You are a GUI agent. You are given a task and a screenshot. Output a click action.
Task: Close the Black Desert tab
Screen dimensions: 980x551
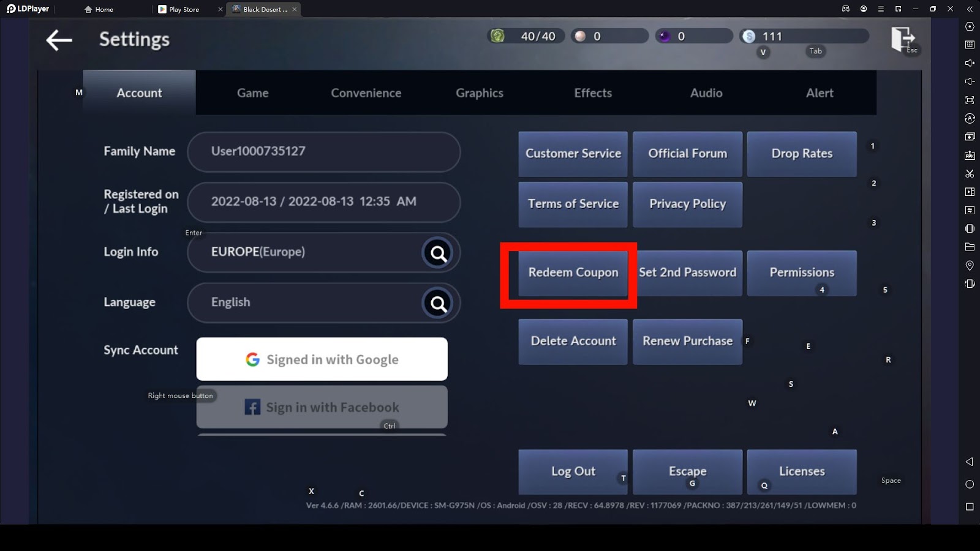pos(295,9)
